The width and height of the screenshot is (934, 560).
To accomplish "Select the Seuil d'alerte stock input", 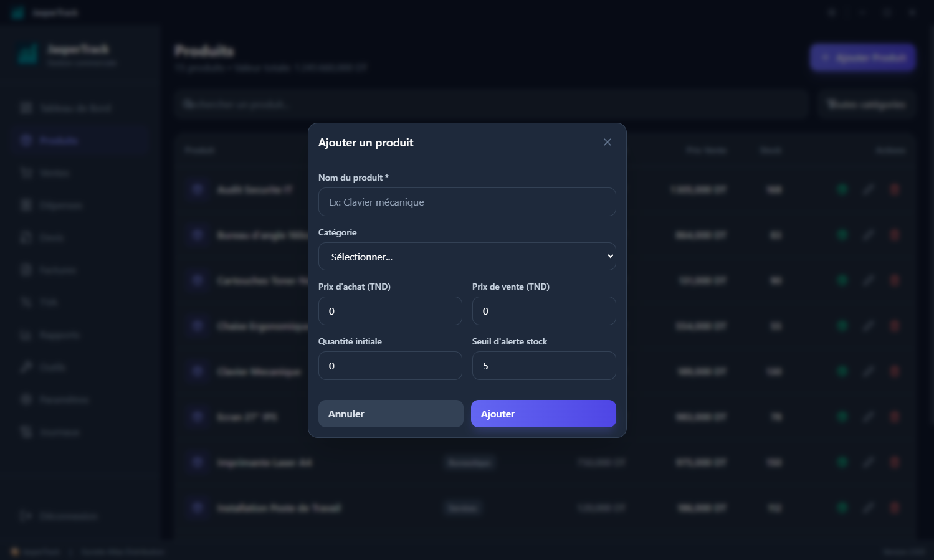I will 544,366.
